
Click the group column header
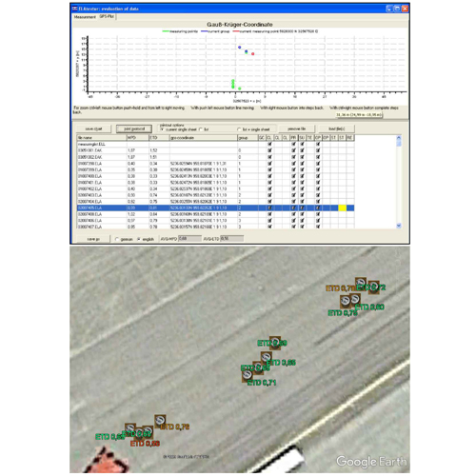click(x=248, y=138)
